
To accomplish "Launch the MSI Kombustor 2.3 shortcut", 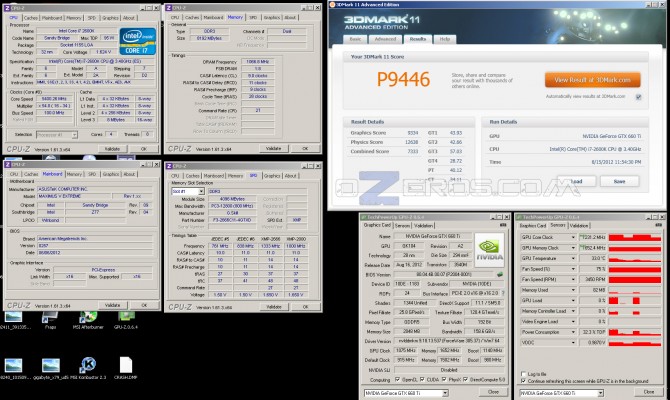I will pos(88,365).
